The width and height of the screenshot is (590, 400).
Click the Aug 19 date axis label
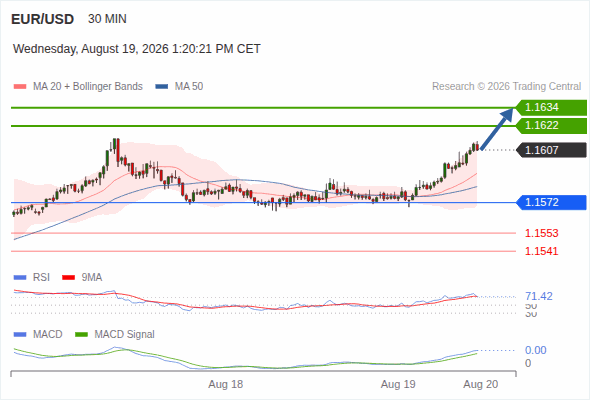[398, 385]
